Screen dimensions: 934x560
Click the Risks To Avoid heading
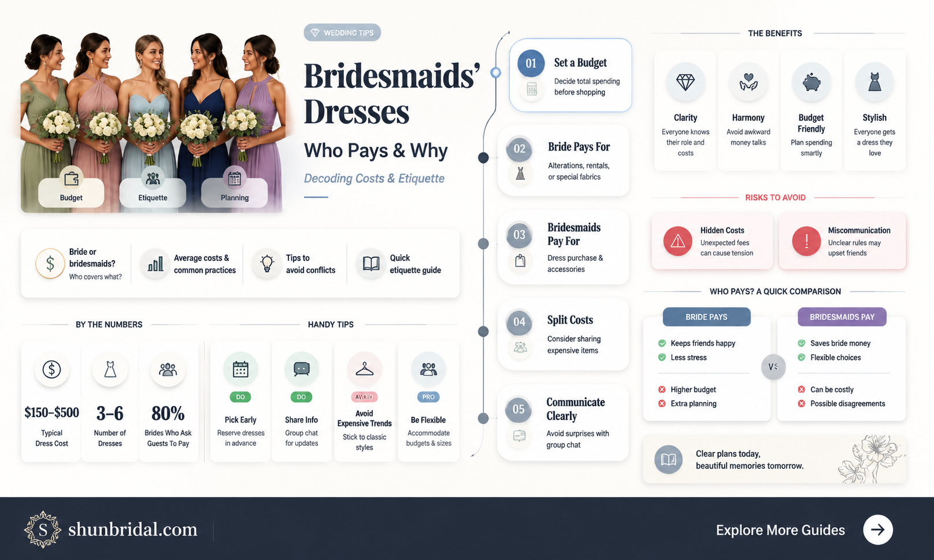[x=775, y=197]
